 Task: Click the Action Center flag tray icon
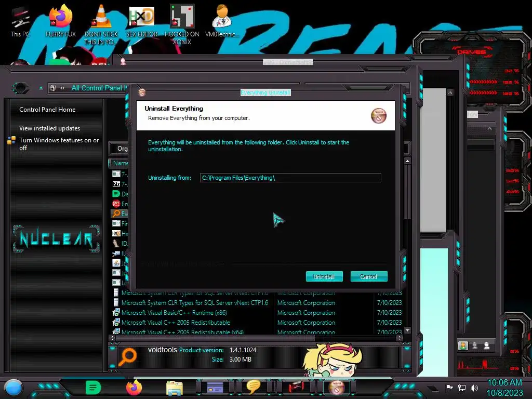tap(449, 388)
